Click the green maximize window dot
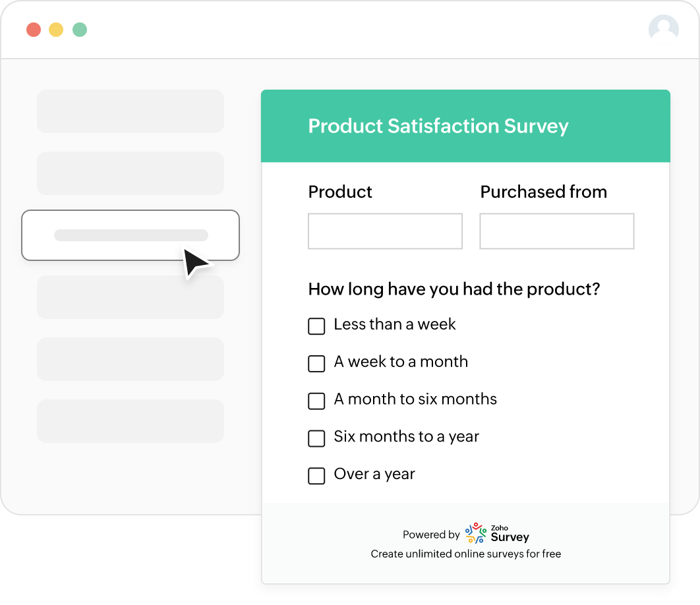 (x=80, y=30)
